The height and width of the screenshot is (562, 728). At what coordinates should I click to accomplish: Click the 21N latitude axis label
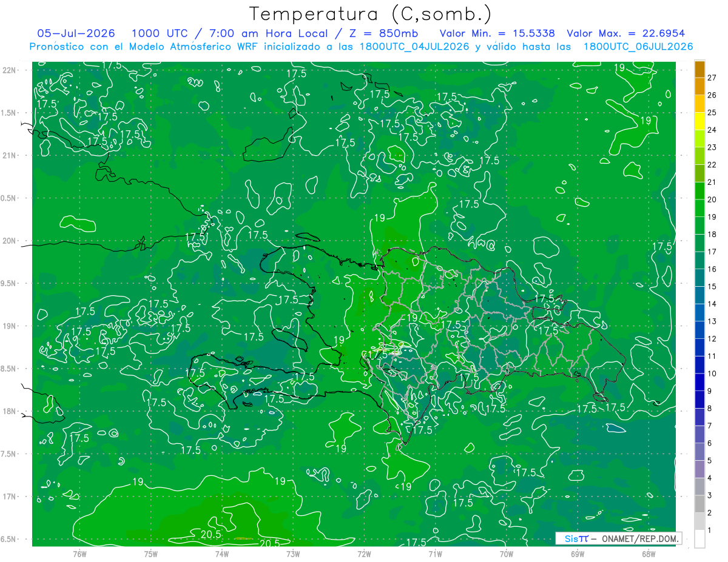(9, 156)
